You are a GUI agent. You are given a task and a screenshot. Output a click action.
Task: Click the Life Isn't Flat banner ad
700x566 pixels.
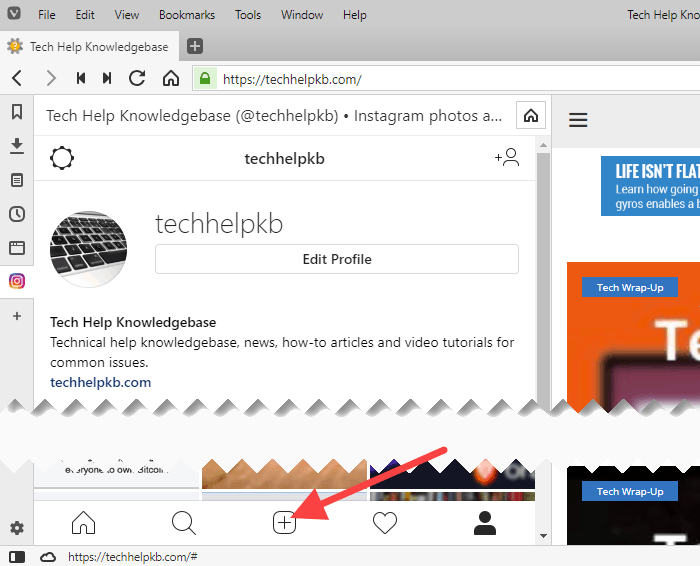pyautogui.click(x=650, y=186)
